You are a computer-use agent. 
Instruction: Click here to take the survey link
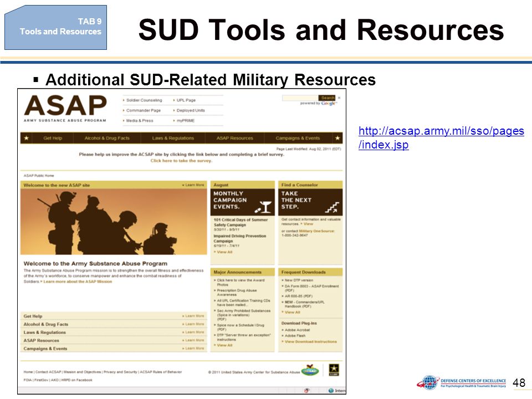(181, 161)
